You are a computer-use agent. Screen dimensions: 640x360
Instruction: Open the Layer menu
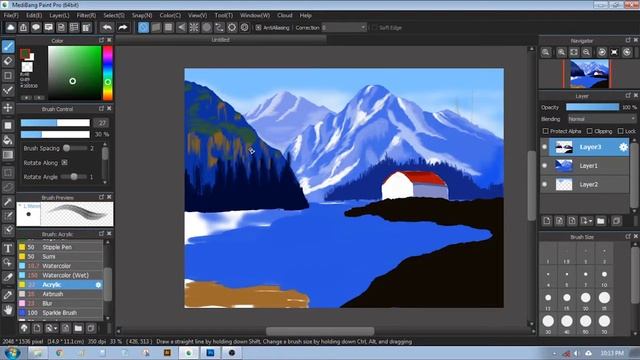(x=59, y=16)
